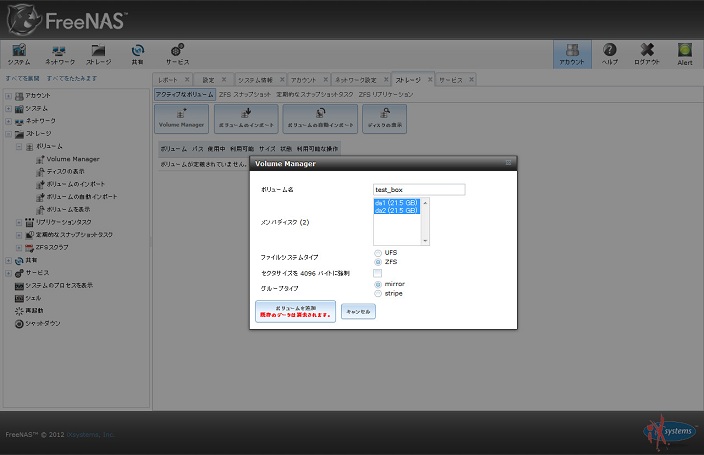Switch to the ネットワーク設定 tab
The height and width of the screenshot is (455, 704).
(356, 80)
